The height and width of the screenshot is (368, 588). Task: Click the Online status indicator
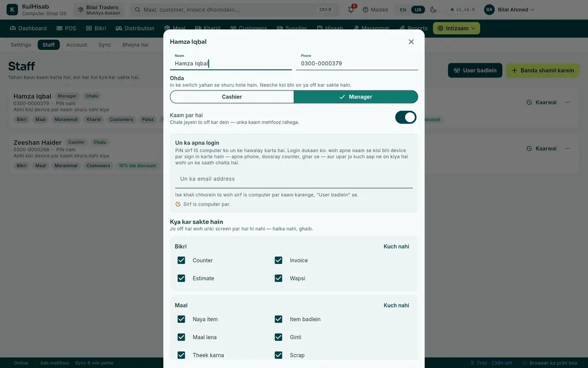21,363
